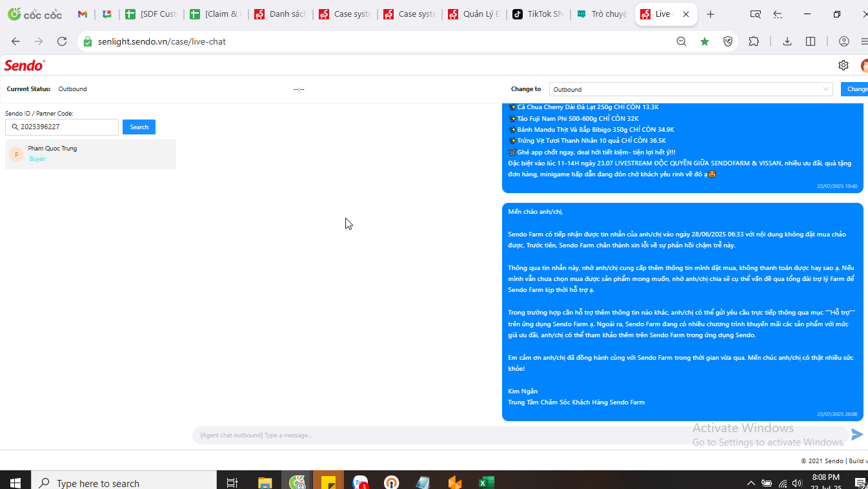
Task: Open the Quản Lý tab
Action: click(474, 14)
